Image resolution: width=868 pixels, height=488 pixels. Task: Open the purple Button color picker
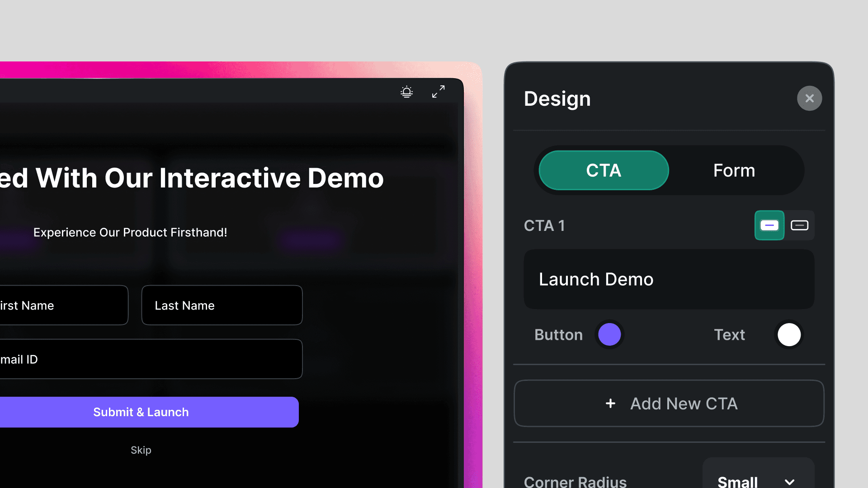[x=609, y=334]
